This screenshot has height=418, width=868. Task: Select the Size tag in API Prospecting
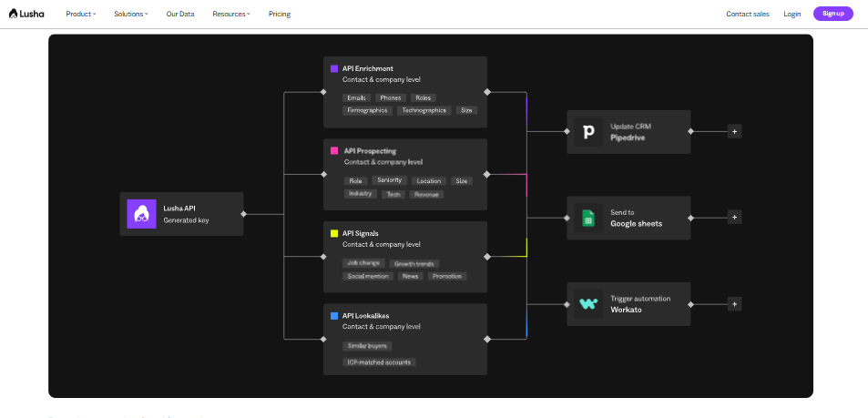462,181
